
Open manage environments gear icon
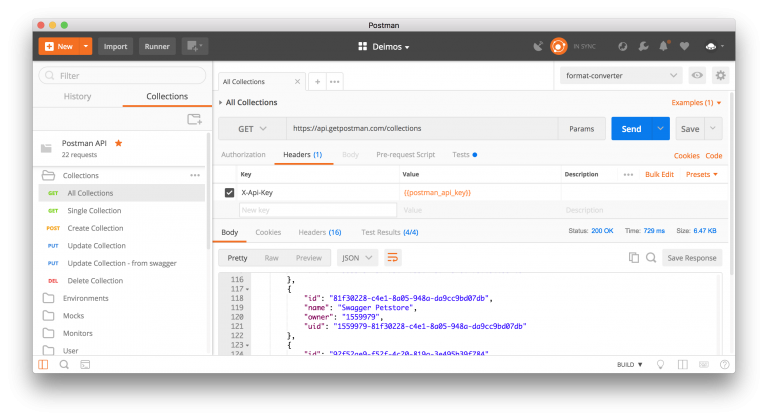click(720, 75)
